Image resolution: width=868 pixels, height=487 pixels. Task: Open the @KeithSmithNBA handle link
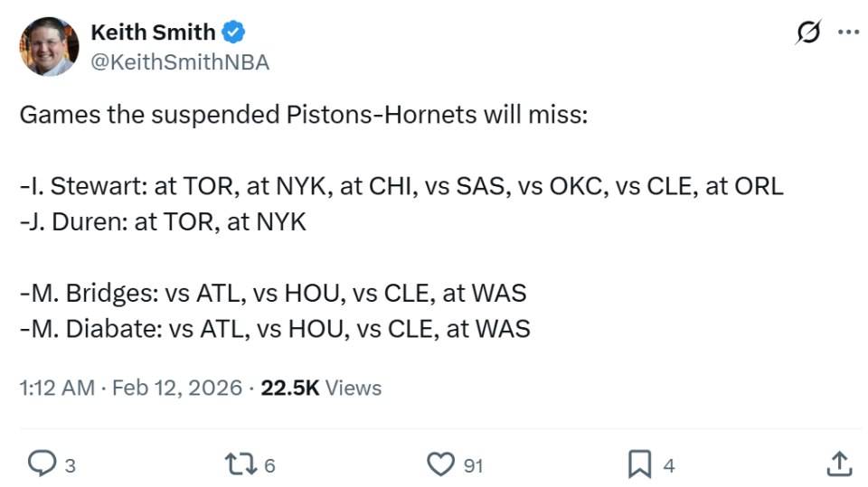click(180, 62)
